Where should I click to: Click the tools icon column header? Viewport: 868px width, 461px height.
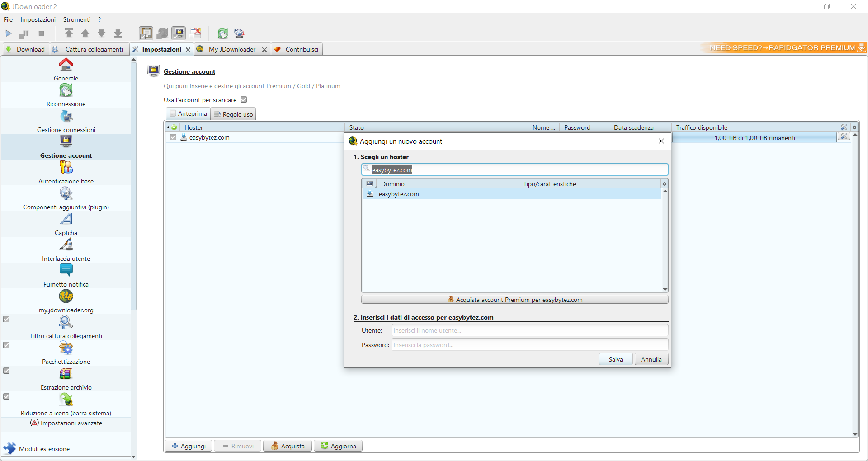click(x=844, y=127)
